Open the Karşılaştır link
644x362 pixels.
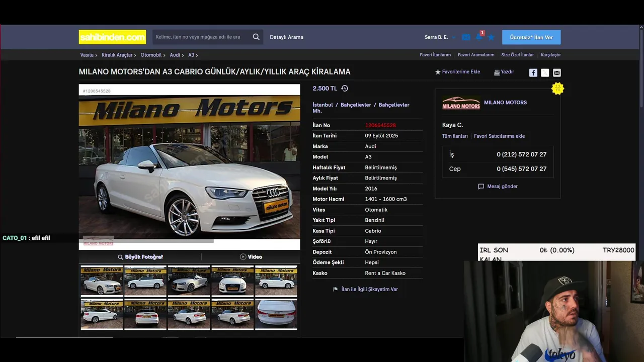coord(551,55)
